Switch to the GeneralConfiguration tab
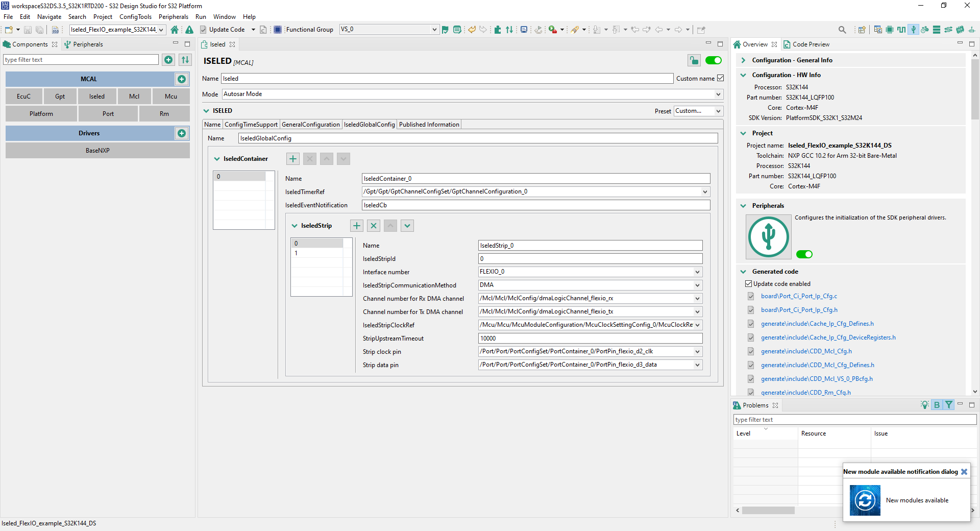This screenshot has width=980, height=531. 310,125
